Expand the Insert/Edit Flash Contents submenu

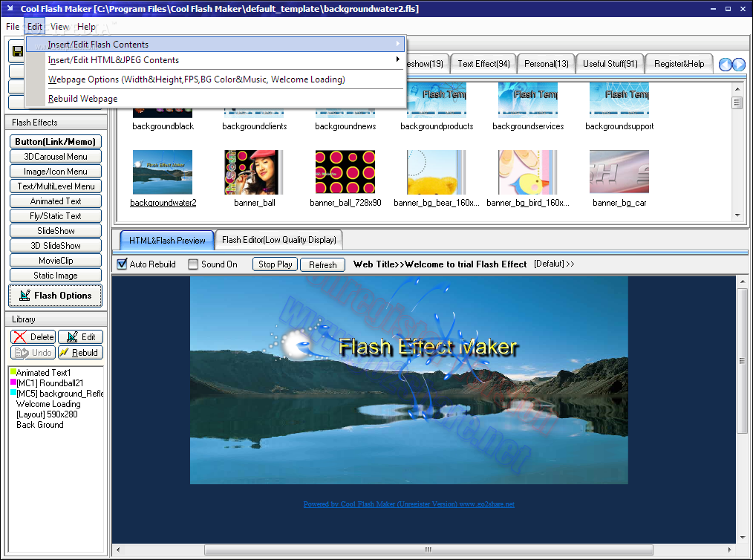[x=215, y=44]
